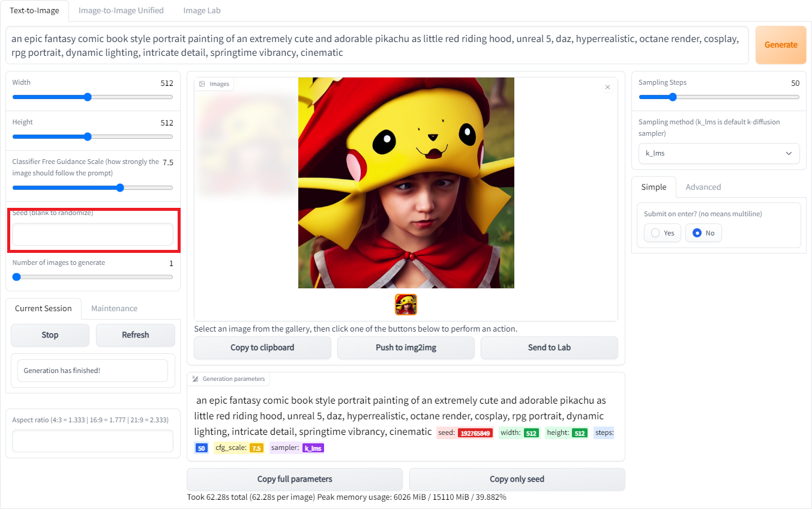Select Yes for submit on enter

(x=663, y=233)
